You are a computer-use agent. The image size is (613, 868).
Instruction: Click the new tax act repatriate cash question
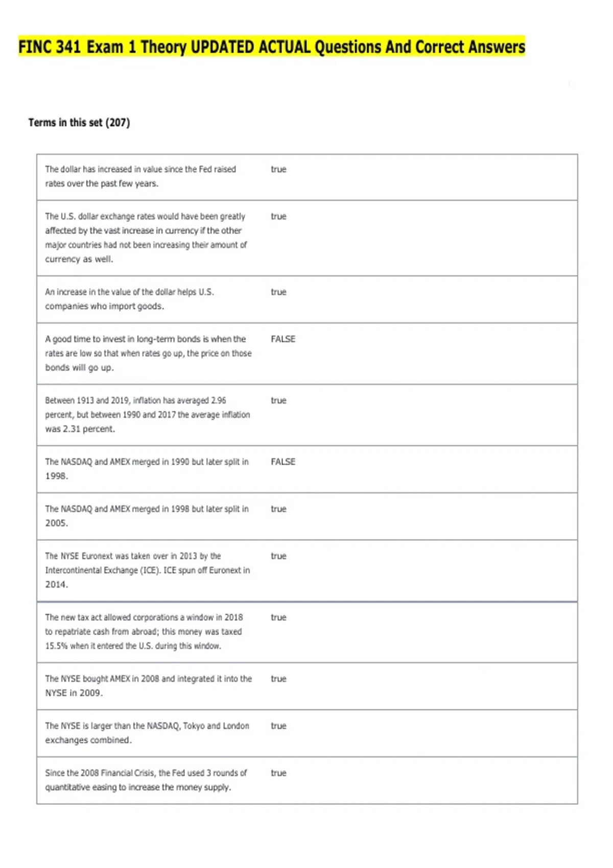click(x=144, y=632)
